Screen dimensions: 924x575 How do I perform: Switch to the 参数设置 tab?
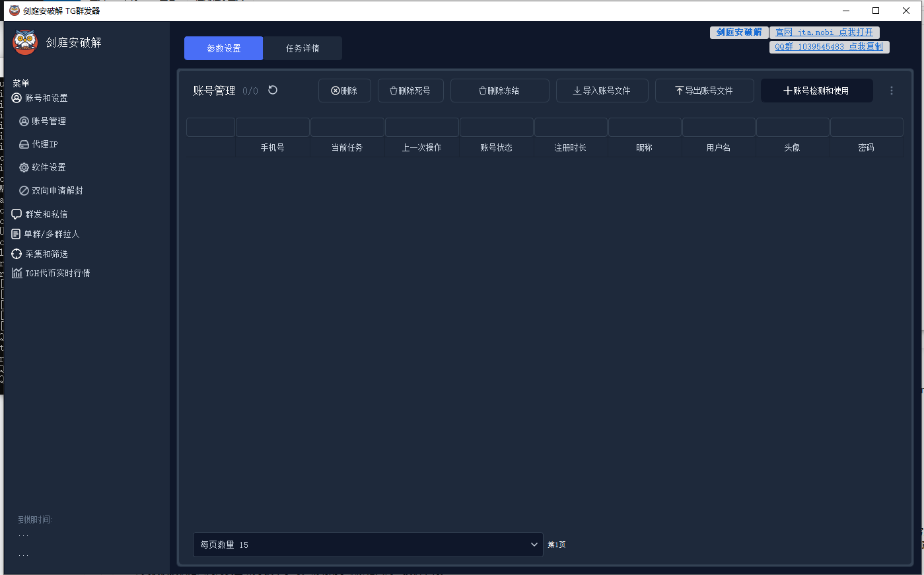(x=223, y=48)
